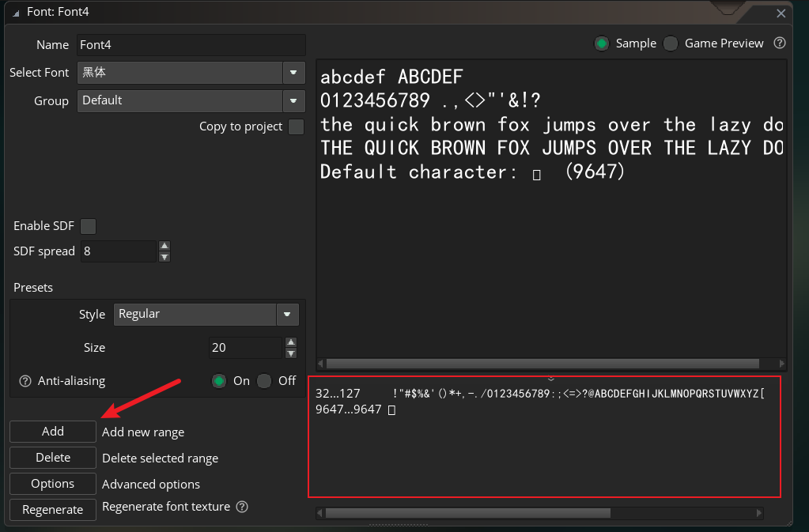Click the help icon next to Game Preview
Screen dimensions: 809x532
point(779,43)
